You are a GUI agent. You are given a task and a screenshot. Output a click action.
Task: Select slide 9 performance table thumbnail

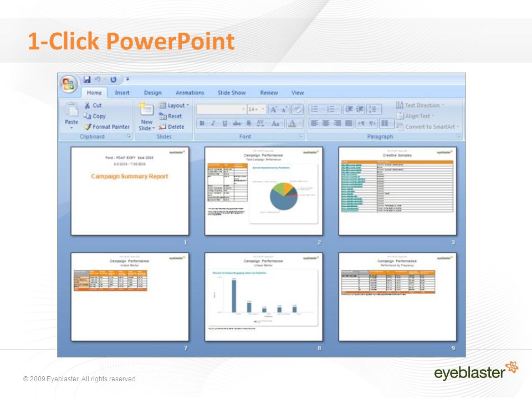(397, 297)
